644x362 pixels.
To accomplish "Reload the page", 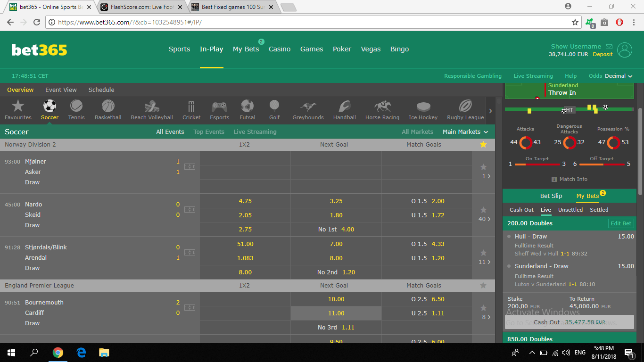I will coord(37,22).
